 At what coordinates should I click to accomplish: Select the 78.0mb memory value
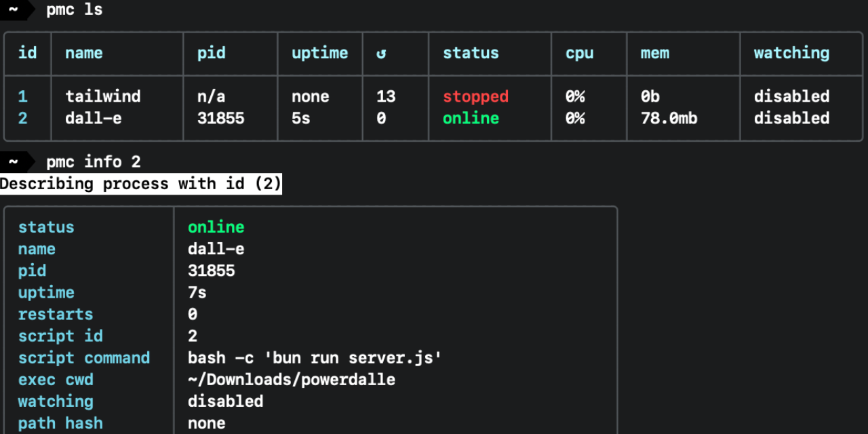(669, 118)
